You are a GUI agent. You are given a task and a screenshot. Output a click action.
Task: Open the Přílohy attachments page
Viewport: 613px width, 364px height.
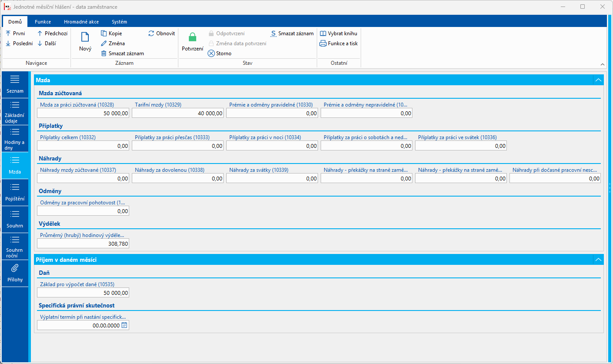coord(15,274)
